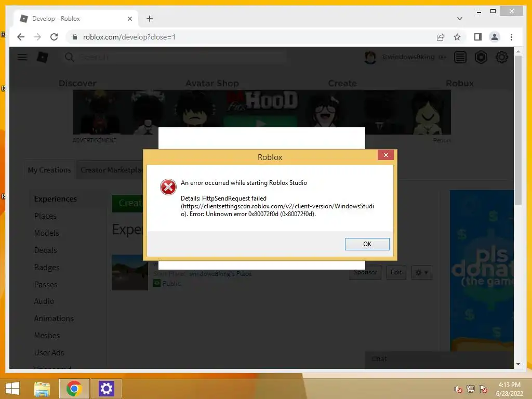Click the purple gear taskbar icon

coord(106,389)
